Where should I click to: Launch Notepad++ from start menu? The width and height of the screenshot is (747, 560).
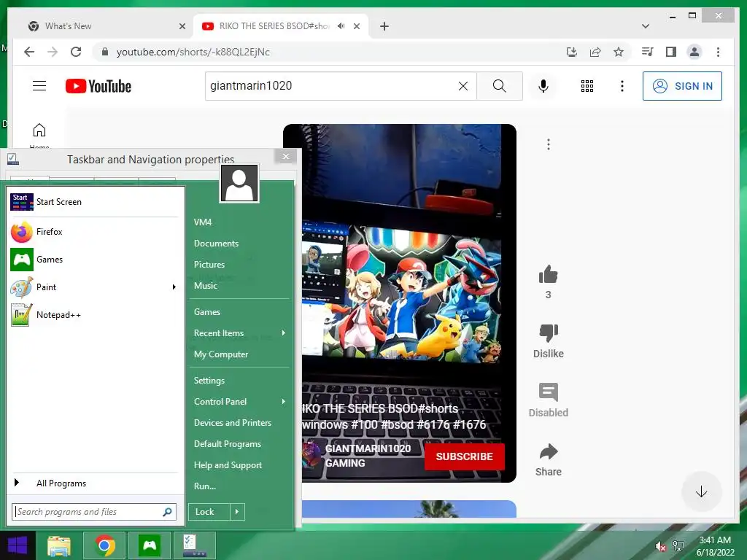tap(94, 315)
